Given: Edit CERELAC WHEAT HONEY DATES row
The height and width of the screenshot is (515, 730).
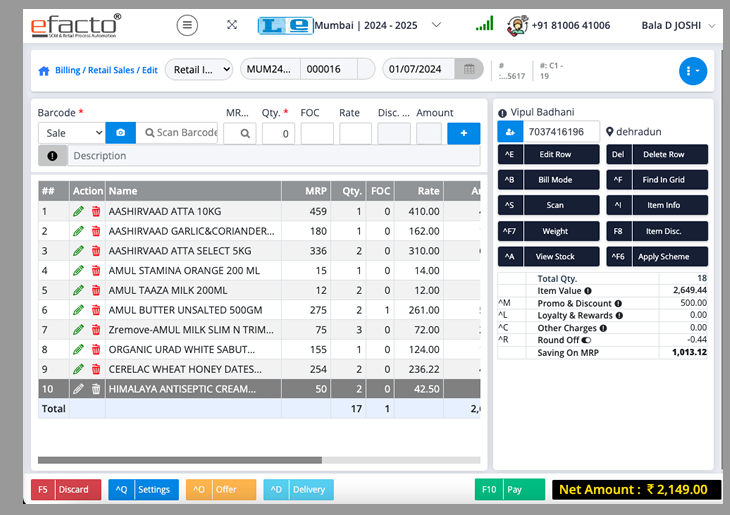Looking at the screenshot, I should [x=78, y=369].
